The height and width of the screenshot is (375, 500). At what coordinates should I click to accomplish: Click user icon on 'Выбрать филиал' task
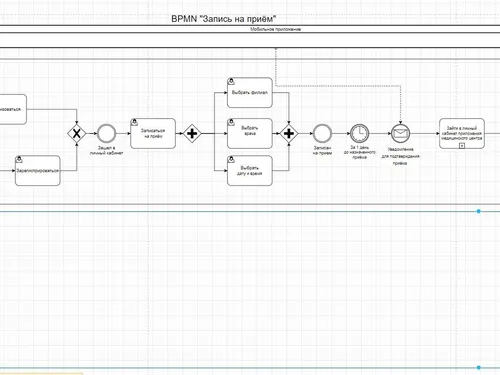[x=231, y=81]
